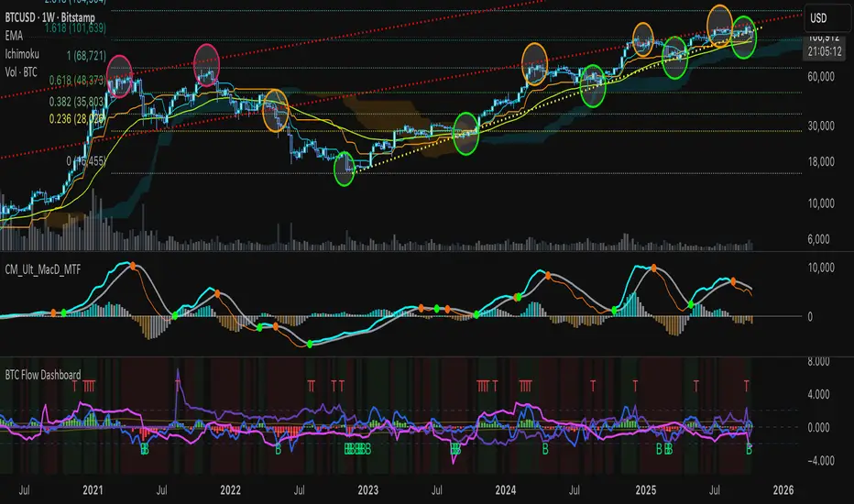The width and height of the screenshot is (854, 504).
Task: Click the 2023 label on time axis
Action: 368,490
